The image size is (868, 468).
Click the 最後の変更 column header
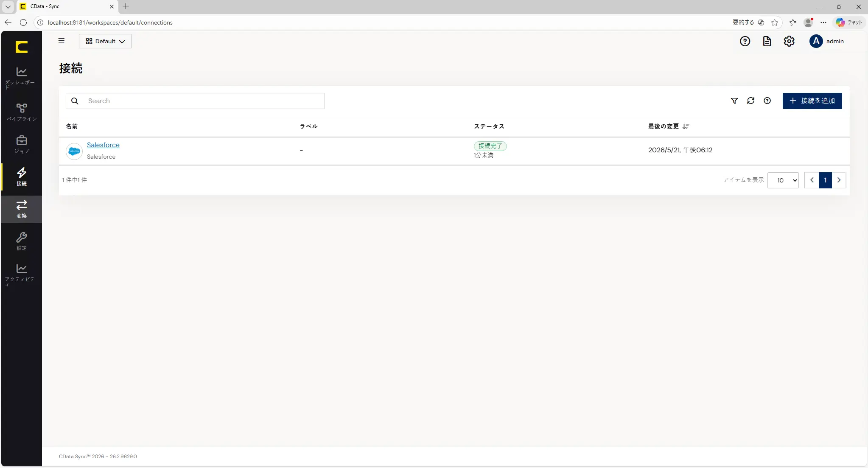pos(664,126)
